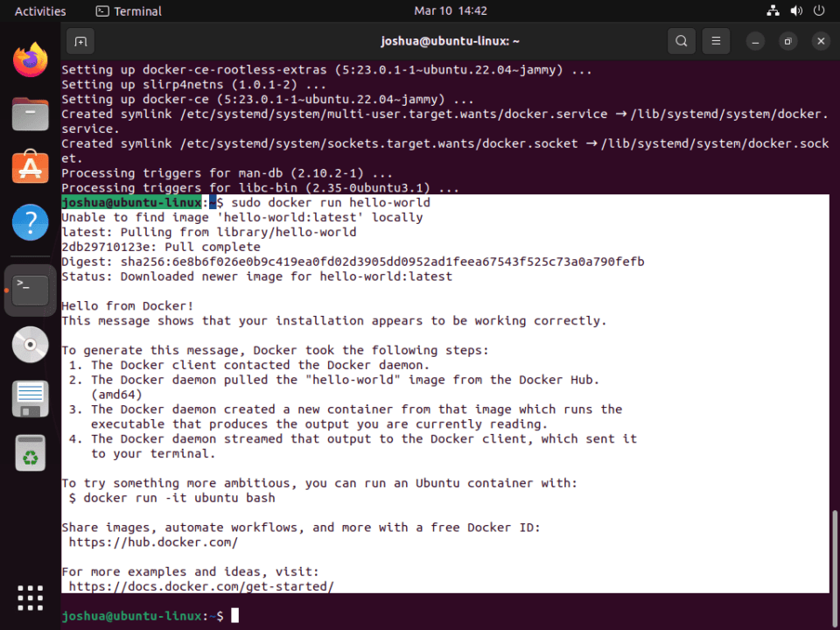
Task: Select the Terminal icon in dock
Action: [x=31, y=289]
